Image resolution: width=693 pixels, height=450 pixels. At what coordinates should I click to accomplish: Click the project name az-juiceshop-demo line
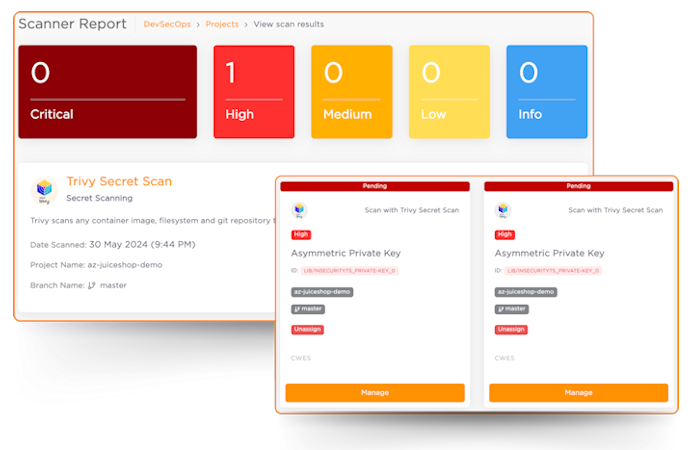(x=96, y=265)
